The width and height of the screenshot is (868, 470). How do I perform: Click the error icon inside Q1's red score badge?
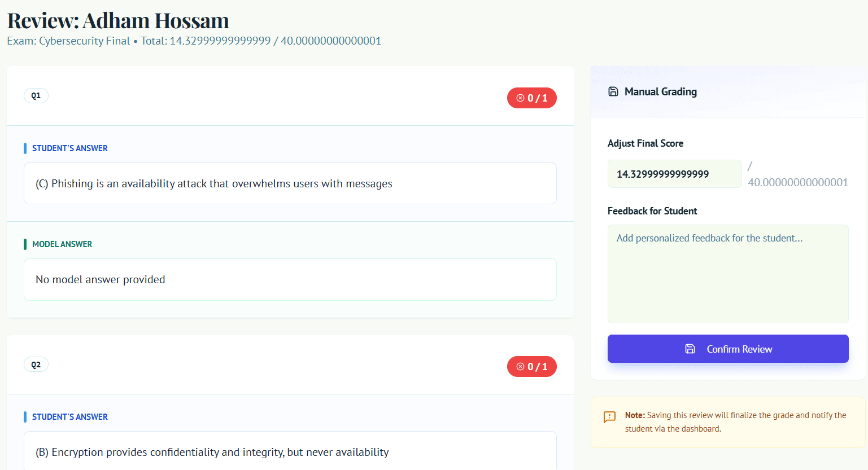click(520, 98)
